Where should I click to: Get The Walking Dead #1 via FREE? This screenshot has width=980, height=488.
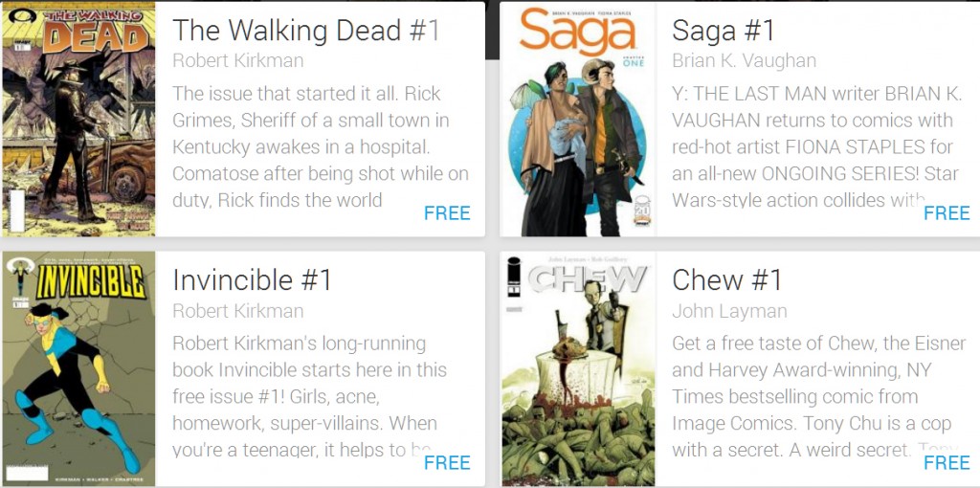[447, 213]
